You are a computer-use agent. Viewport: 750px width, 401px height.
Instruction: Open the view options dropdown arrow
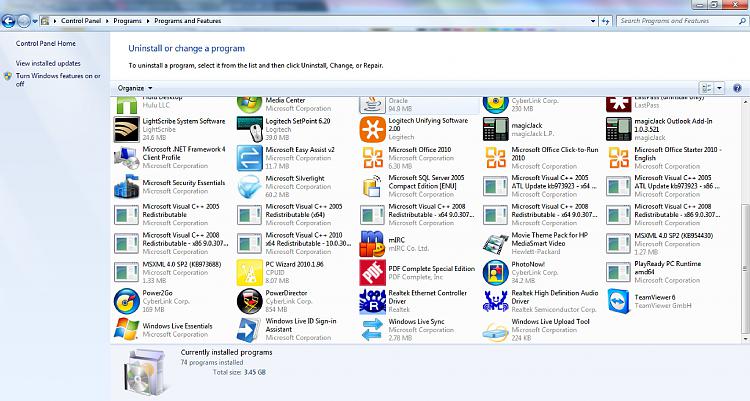point(719,88)
